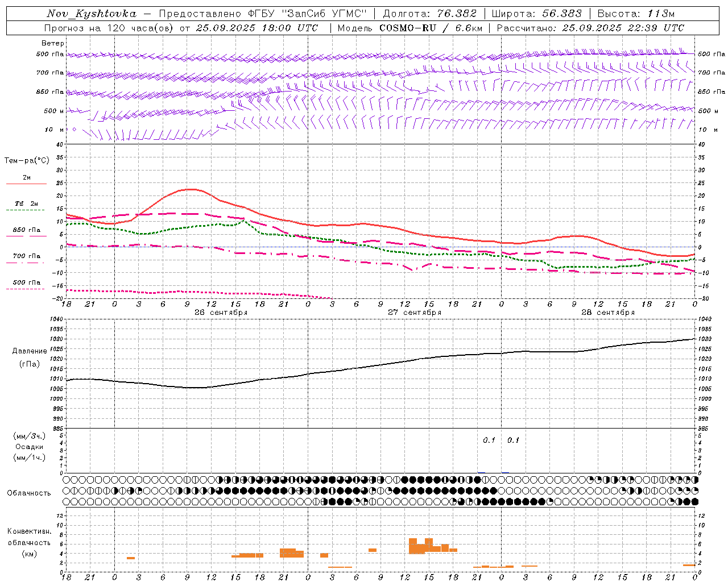Click the 500 гПа entry in temperature legend
This screenshot has height=582, width=728.
[x=26, y=285]
